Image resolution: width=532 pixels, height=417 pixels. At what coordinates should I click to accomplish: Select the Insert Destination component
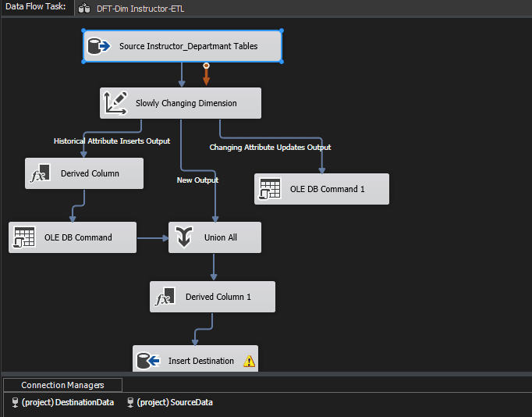click(x=196, y=359)
